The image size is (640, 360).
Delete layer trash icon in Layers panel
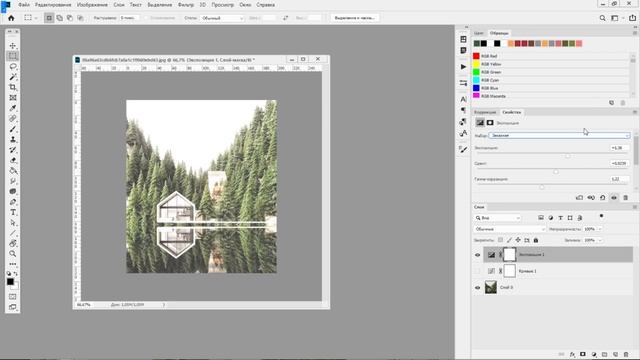tap(626, 355)
